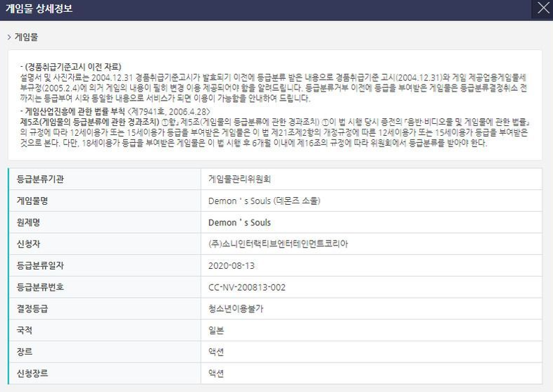This screenshot has width=553, height=392.
Task: Select applicant (주)소니인터랙티브엔터테인먼트코리아
Action: click(278, 244)
